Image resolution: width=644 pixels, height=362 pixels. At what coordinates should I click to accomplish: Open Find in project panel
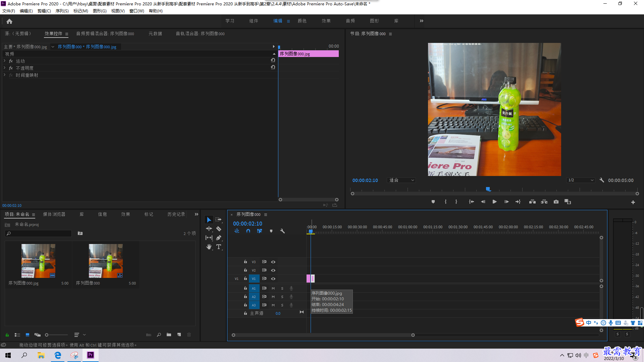coord(159,335)
